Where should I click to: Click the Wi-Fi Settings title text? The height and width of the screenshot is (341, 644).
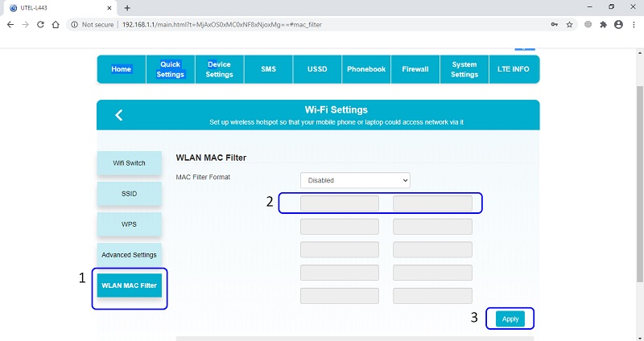[336, 109]
